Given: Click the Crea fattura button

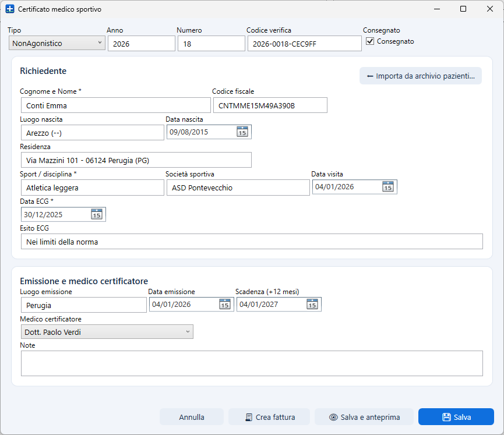Looking at the screenshot, I should 269,417.
